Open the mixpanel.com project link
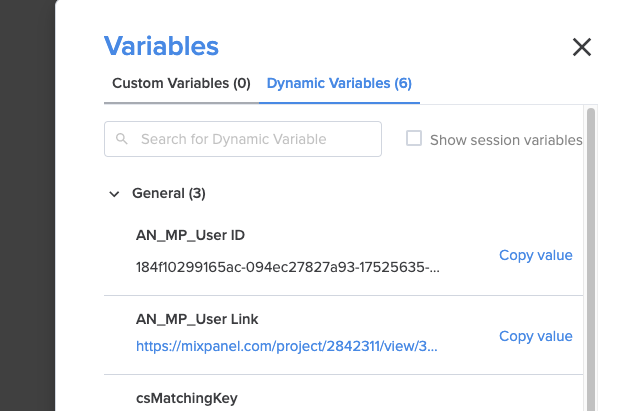Image resolution: width=640 pixels, height=411 pixels. (287, 346)
